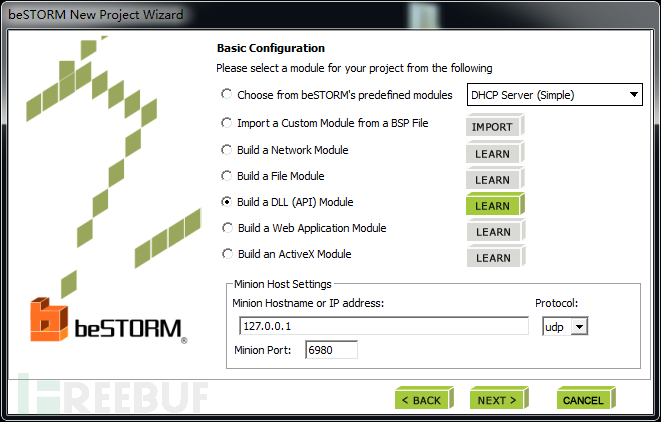661x422 pixels.
Task: Open the Protocol udp dropdown
Action: click(565, 327)
